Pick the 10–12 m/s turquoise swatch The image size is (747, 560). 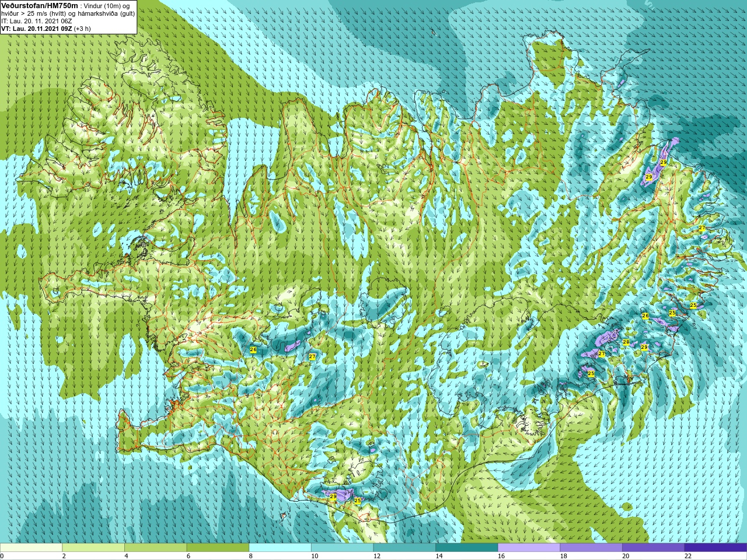343,548
